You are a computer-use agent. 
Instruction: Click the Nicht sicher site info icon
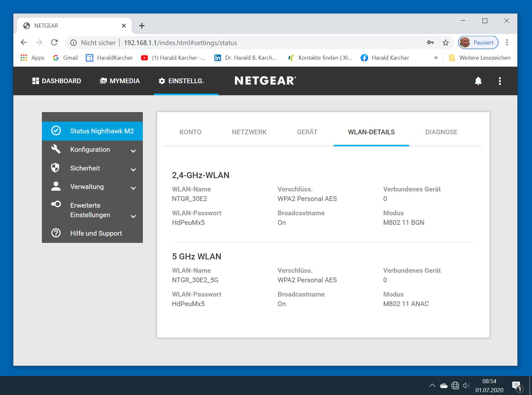pyautogui.click(x=73, y=43)
